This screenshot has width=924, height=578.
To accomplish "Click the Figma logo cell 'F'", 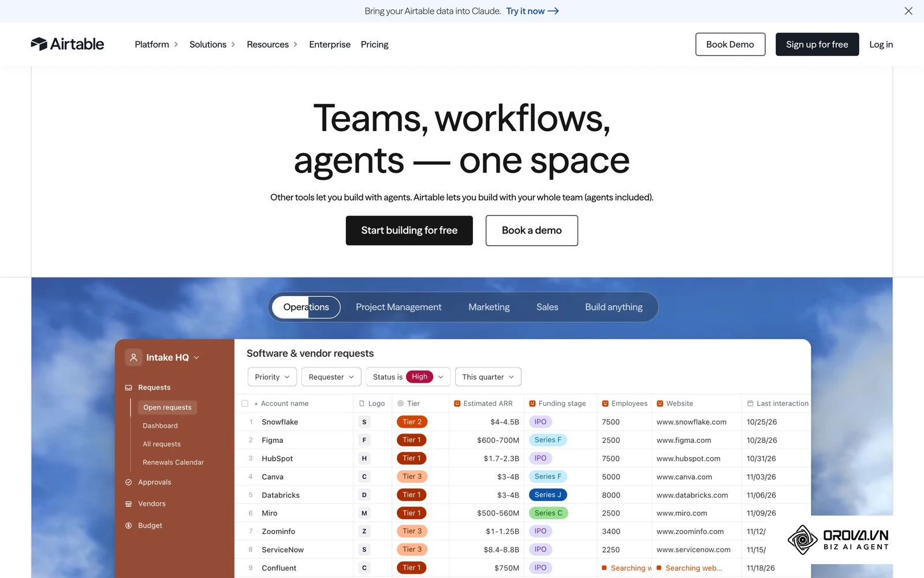I will 364,440.
